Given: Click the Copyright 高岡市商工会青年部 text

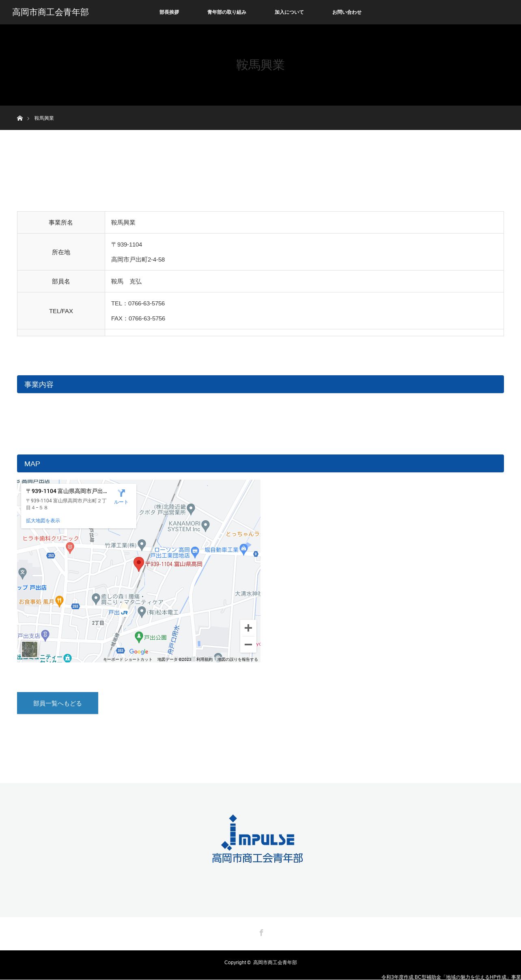Looking at the screenshot, I should click(260, 962).
